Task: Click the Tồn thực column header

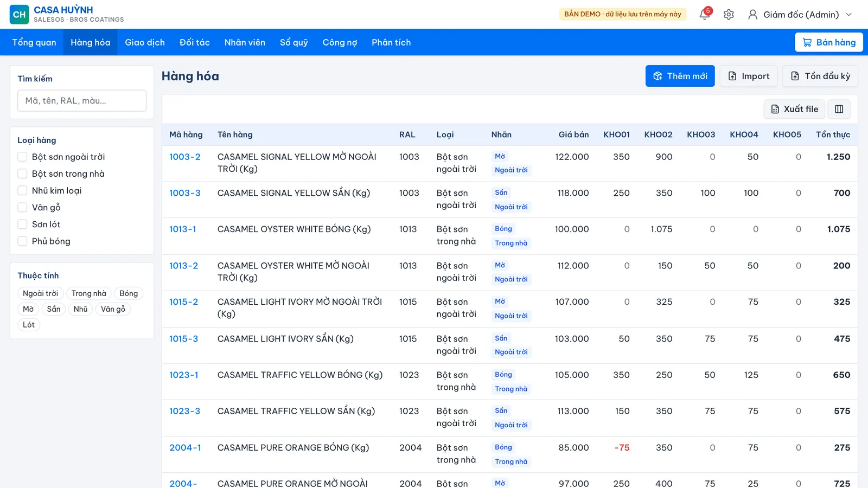Action: (833, 134)
